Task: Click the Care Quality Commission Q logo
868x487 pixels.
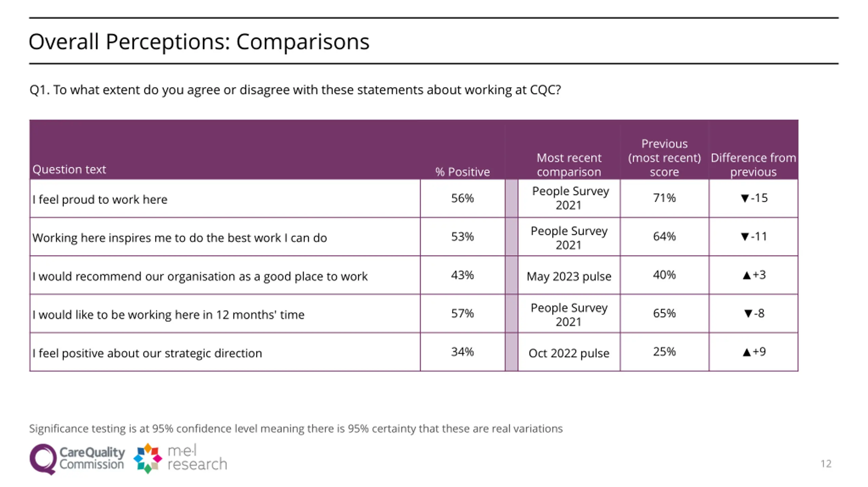Action: click(x=43, y=459)
